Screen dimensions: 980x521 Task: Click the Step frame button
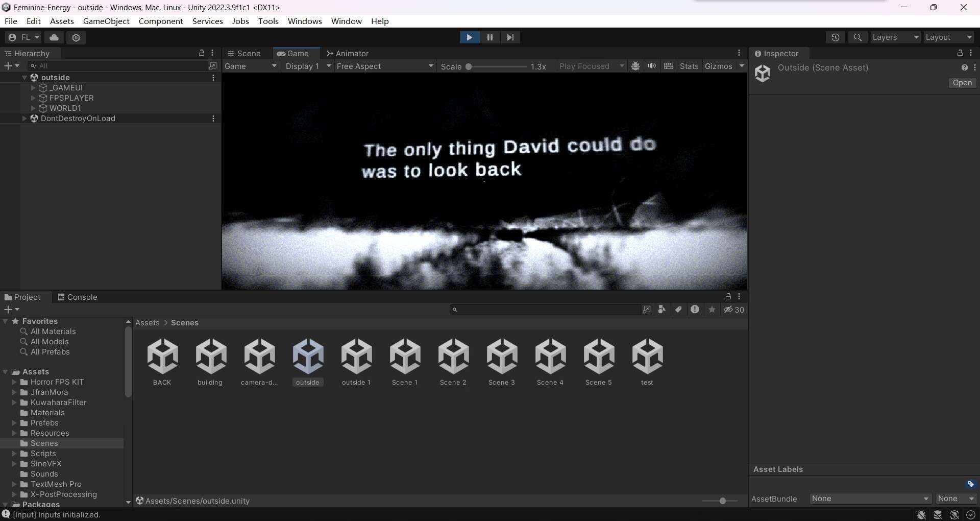(510, 37)
